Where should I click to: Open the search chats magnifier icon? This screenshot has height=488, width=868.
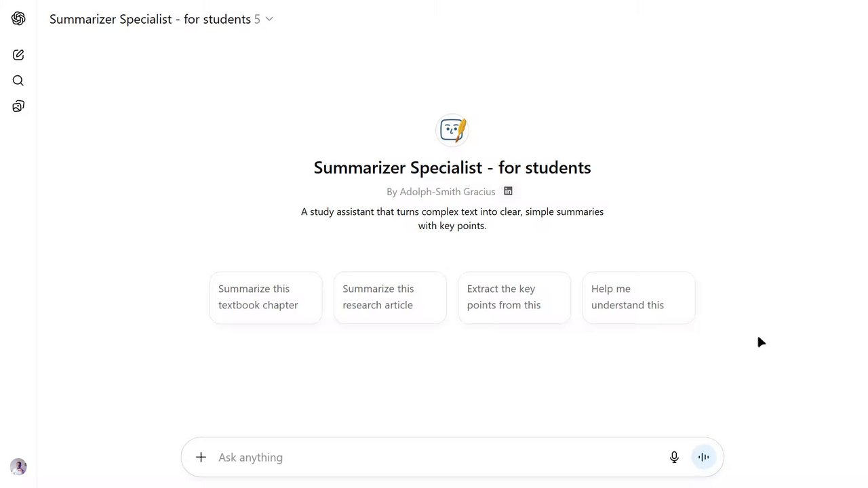[18, 81]
